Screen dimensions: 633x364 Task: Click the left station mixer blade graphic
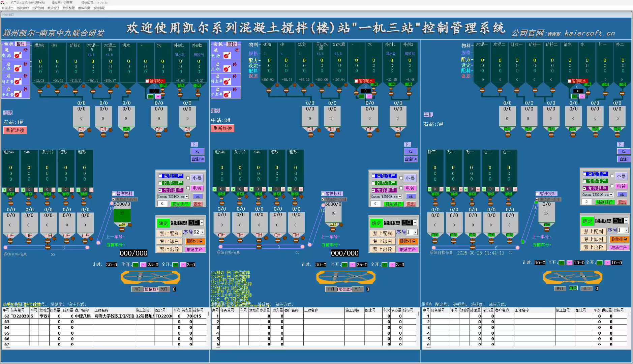[x=150, y=277]
